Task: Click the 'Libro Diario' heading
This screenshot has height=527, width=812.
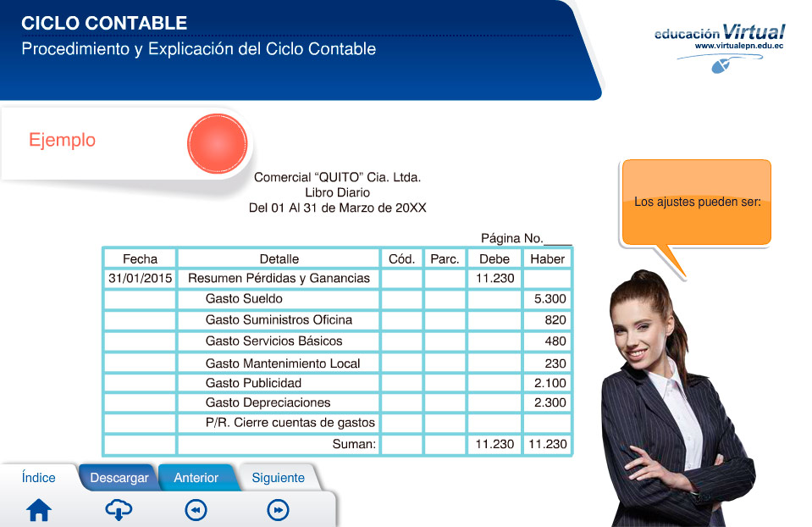Action: [337, 192]
